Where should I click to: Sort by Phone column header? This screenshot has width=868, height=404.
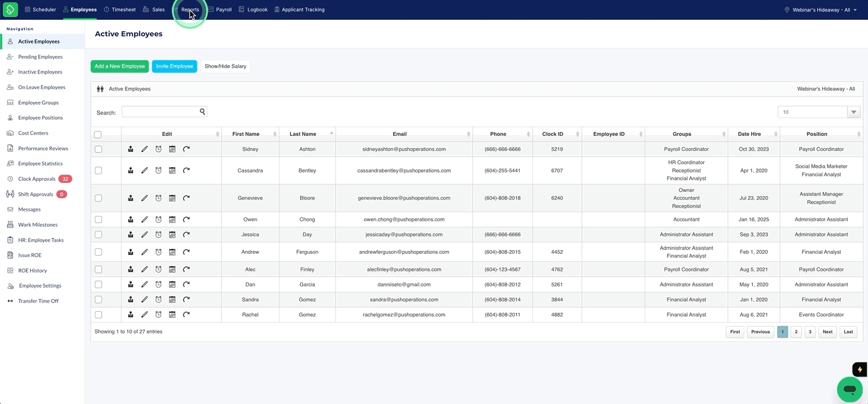point(502,134)
